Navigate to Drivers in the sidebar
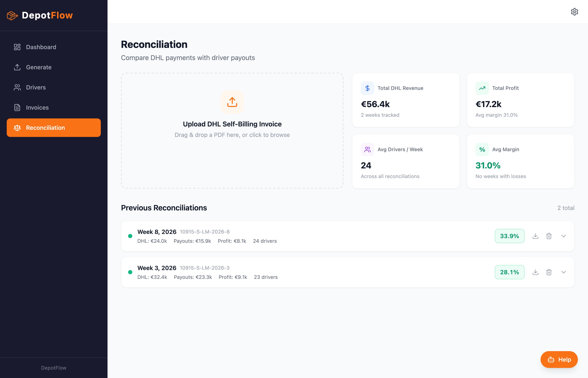588x378 pixels. (35, 87)
